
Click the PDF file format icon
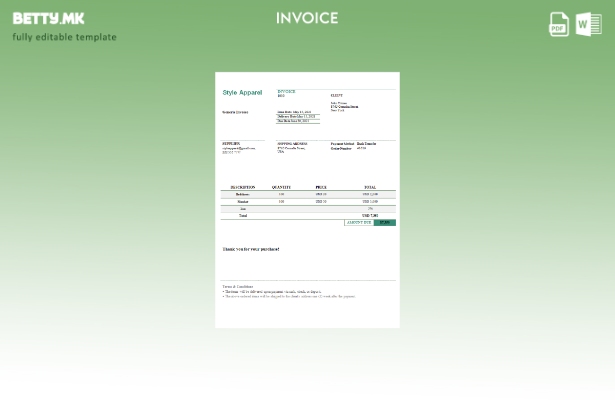(x=559, y=24)
